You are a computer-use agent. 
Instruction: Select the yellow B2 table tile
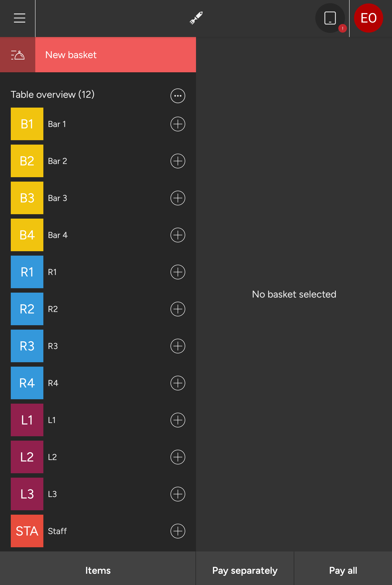(x=27, y=161)
